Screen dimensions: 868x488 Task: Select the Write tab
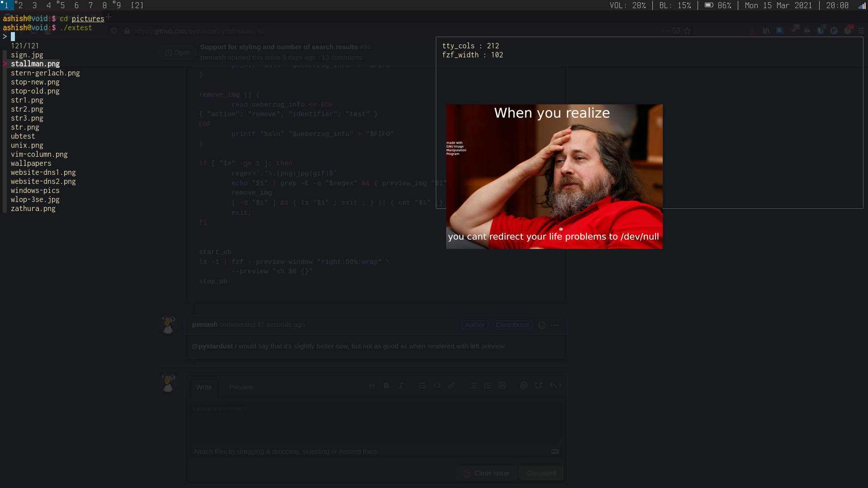pos(204,387)
